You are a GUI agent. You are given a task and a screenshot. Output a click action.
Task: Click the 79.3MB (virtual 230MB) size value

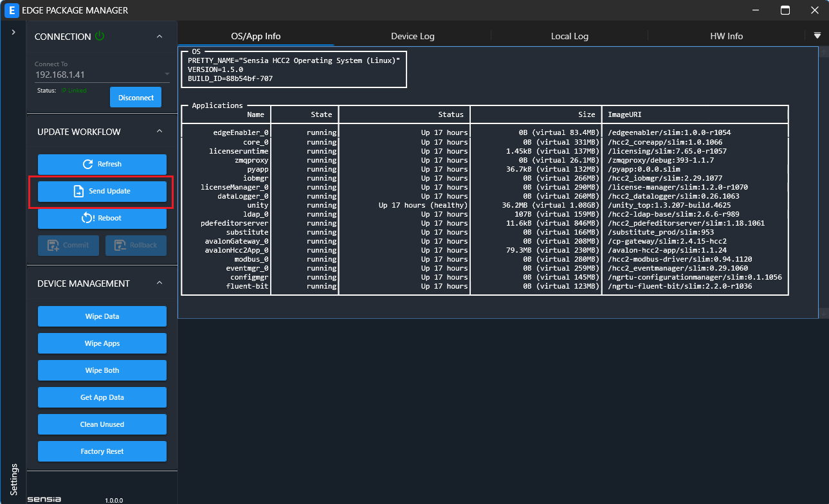(552, 249)
